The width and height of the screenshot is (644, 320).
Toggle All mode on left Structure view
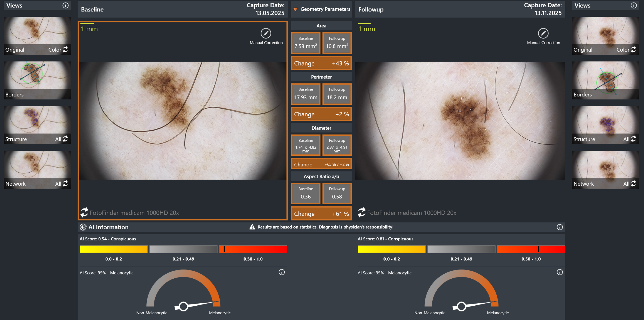(x=65, y=139)
